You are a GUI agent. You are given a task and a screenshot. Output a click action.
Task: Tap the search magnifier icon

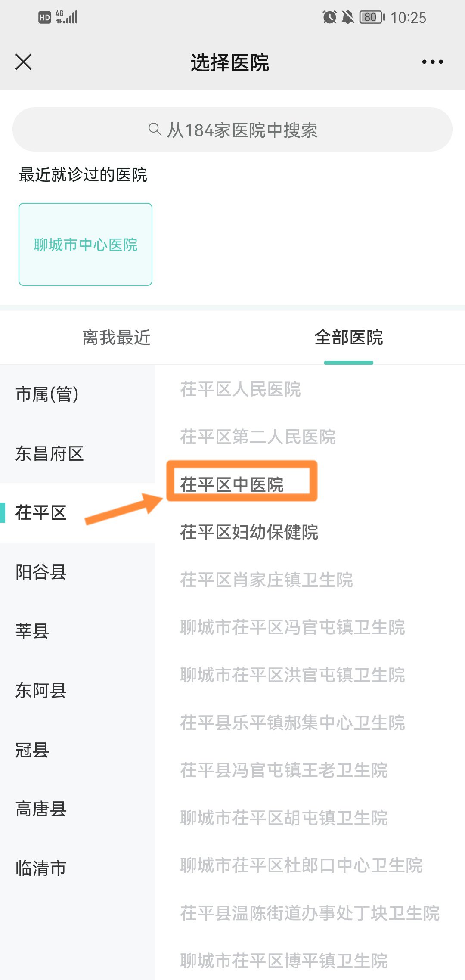pyautogui.click(x=155, y=129)
